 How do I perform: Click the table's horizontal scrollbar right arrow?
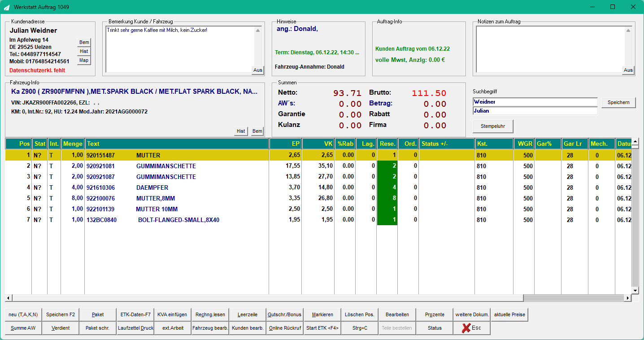(628, 298)
